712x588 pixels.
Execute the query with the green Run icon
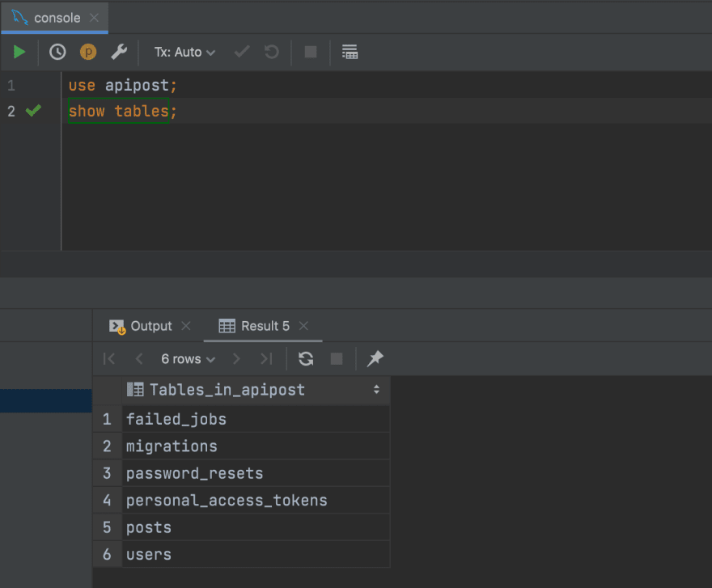click(x=19, y=52)
